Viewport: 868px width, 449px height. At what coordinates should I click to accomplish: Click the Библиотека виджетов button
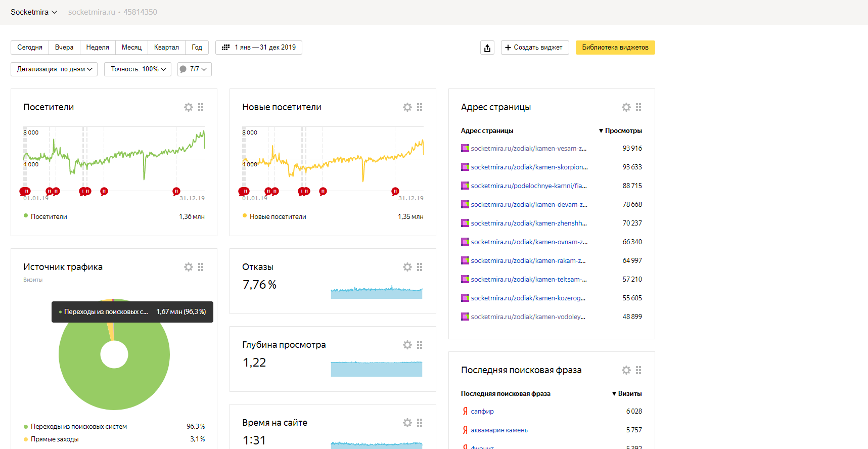coord(615,48)
